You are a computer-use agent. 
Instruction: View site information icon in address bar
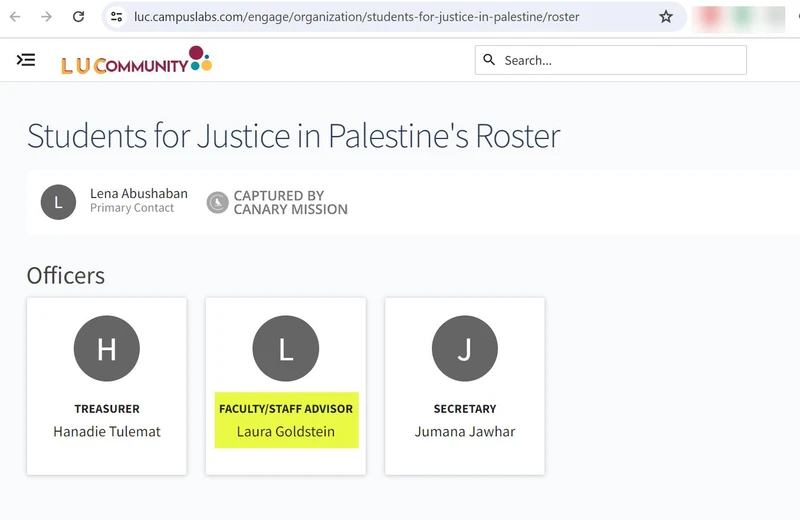click(116, 17)
